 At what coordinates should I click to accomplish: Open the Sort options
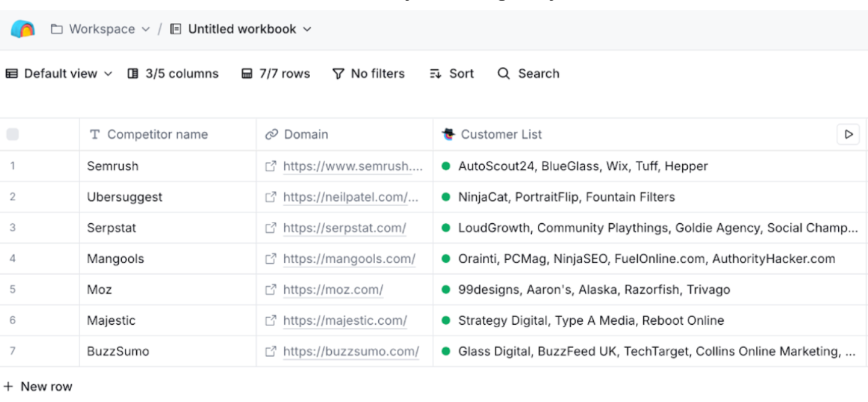(x=452, y=74)
